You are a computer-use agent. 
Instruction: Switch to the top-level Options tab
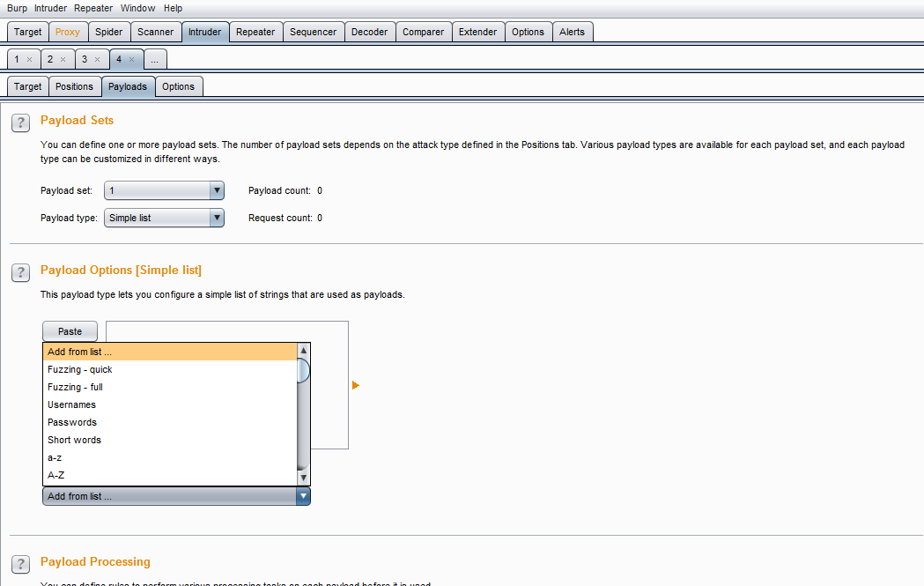[528, 32]
